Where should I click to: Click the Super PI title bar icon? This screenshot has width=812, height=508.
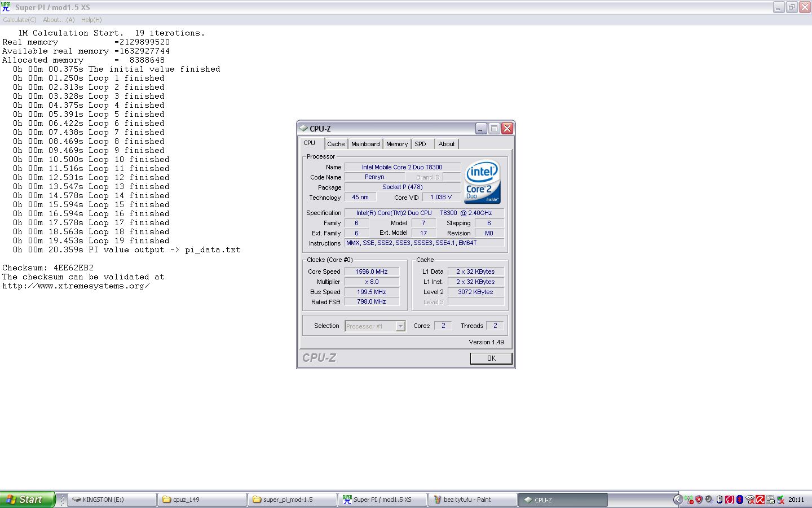click(x=6, y=7)
